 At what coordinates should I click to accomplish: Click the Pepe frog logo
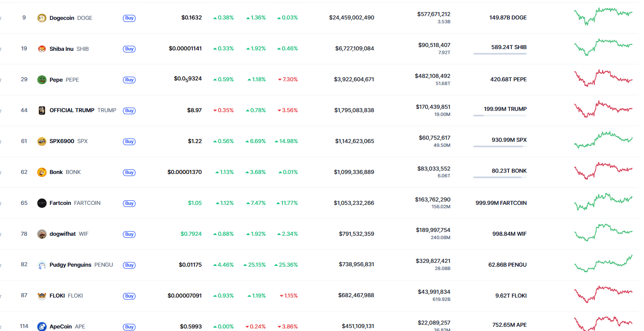pyautogui.click(x=42, y=80)
